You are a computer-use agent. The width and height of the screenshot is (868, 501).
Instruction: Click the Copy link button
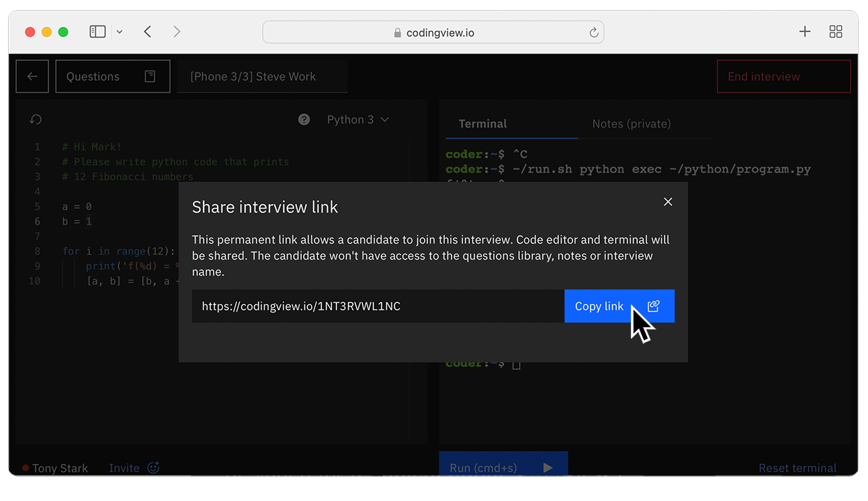[619, 306]
